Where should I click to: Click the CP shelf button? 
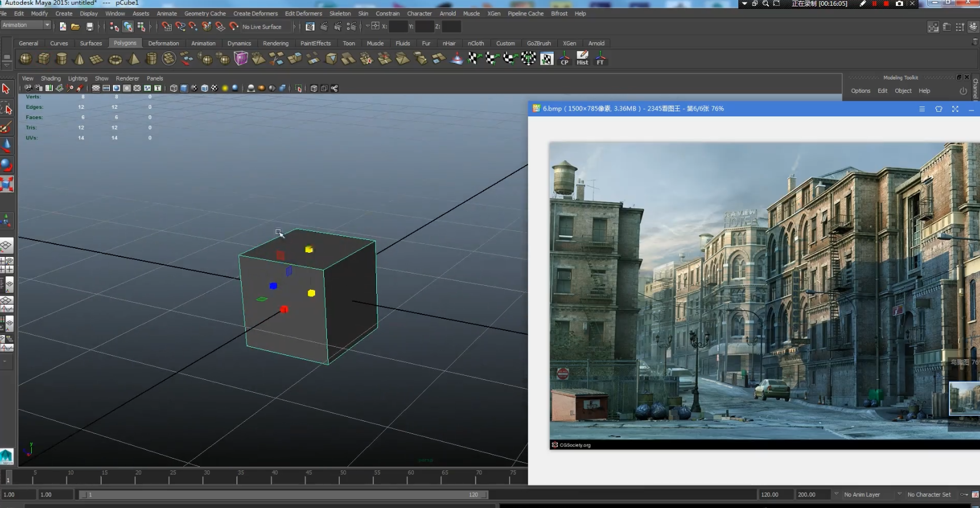click(x=564, y=59)
